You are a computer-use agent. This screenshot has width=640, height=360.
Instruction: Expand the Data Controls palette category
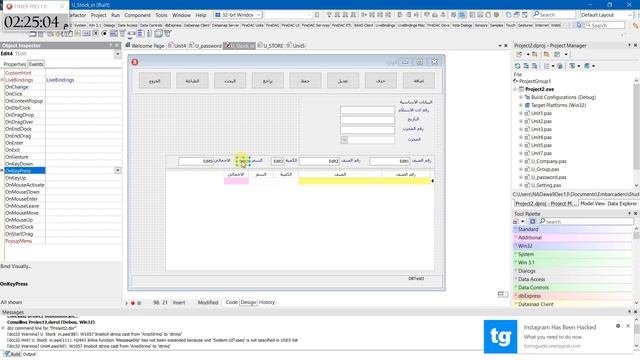[516, 287]
